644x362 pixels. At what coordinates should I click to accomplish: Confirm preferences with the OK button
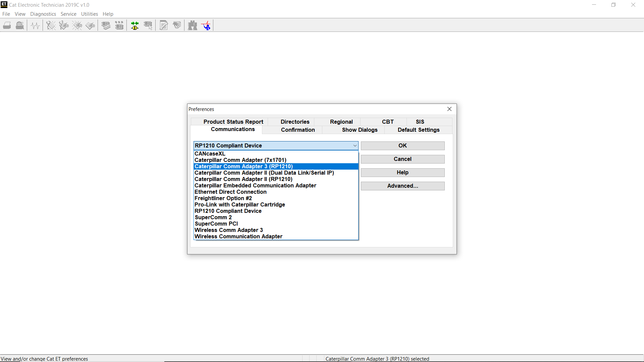point(402,145)
